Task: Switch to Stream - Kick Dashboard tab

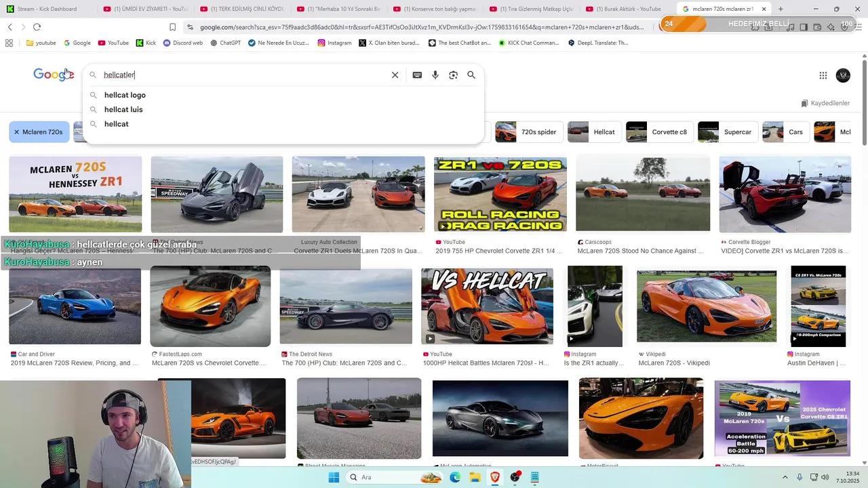Action: (47, 9)
